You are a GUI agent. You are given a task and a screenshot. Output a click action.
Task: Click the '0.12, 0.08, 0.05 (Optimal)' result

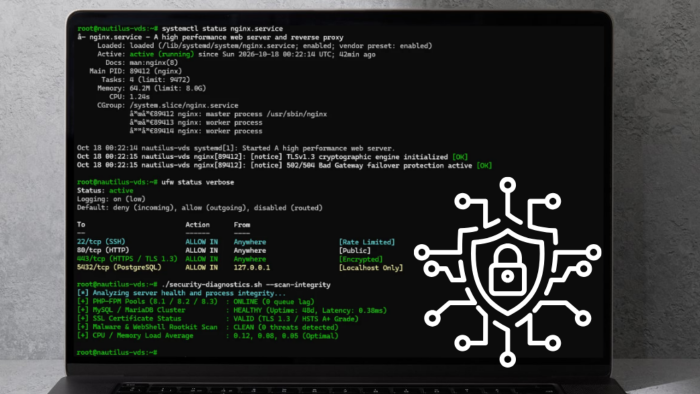tap(286, 336)
